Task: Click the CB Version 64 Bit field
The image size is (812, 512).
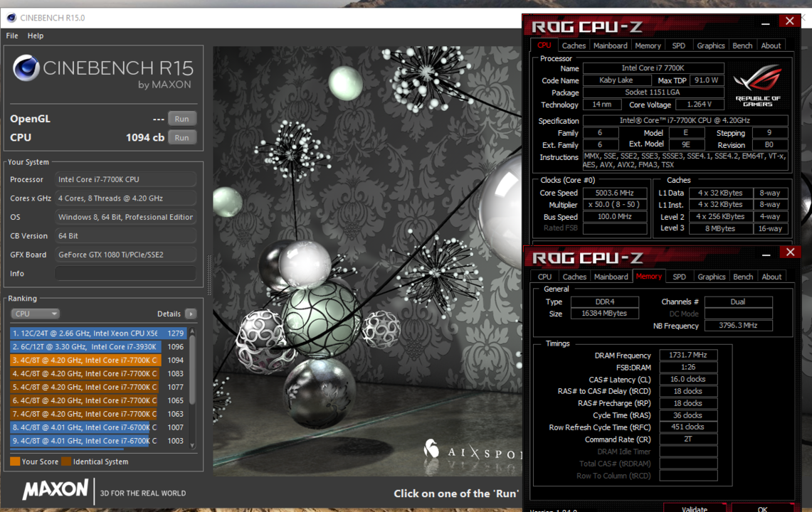Action: point(125,236)
